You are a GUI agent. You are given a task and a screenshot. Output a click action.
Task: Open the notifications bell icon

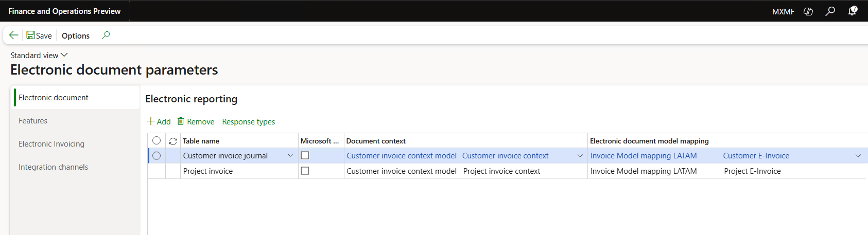(853, 11)
